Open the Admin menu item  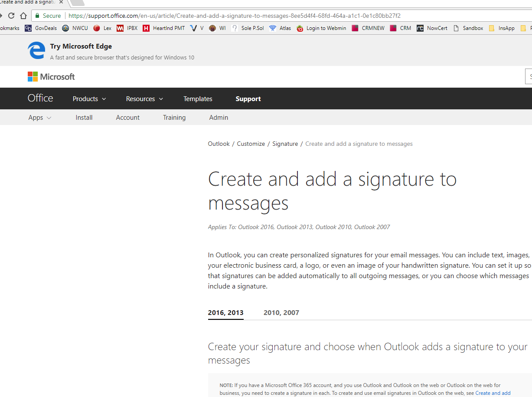click(x=219, y=118)
